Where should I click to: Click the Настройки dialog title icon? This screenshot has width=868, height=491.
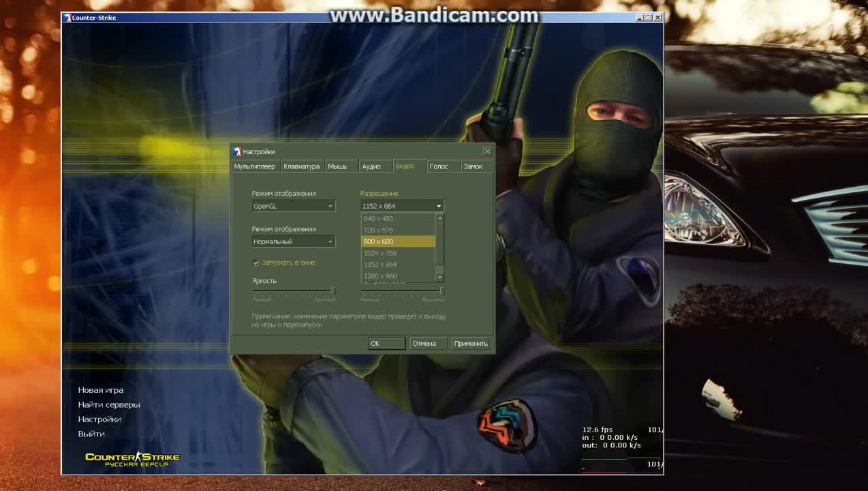coord(237,151)
